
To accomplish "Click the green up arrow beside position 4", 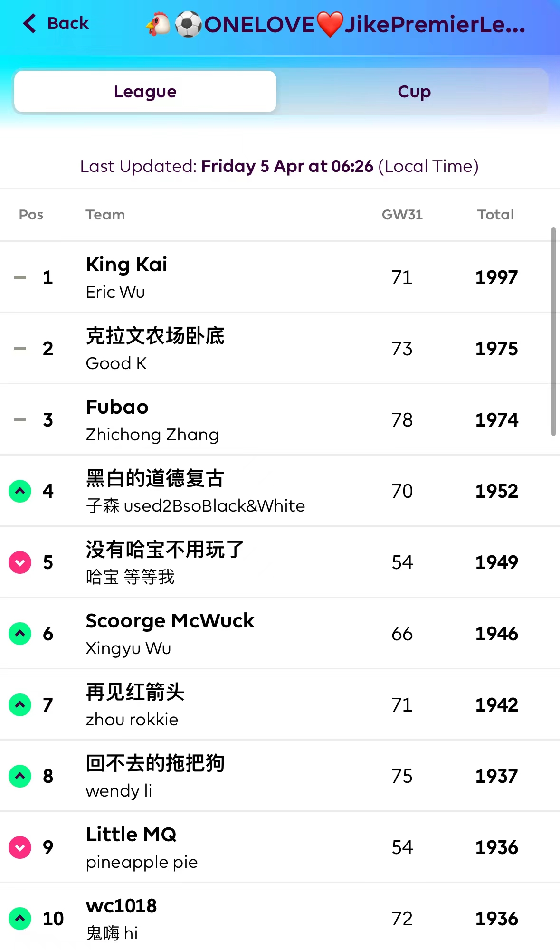I will pos(20,491).
